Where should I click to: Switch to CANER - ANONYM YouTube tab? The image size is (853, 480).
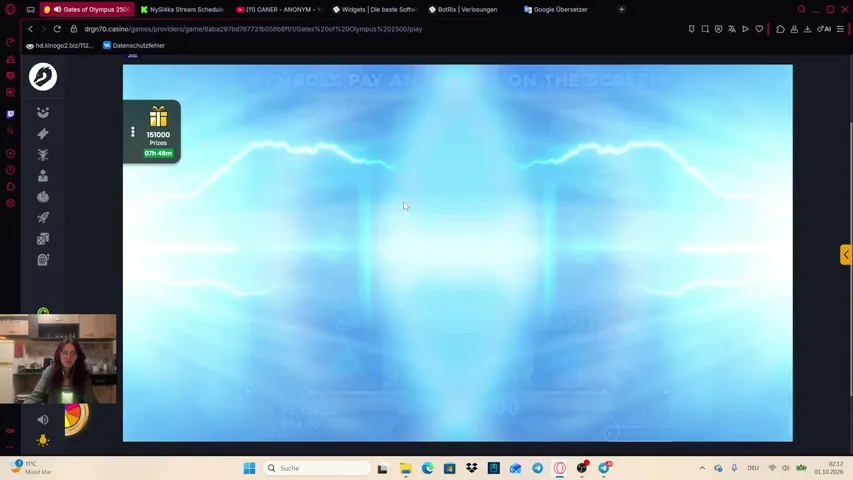279,9
